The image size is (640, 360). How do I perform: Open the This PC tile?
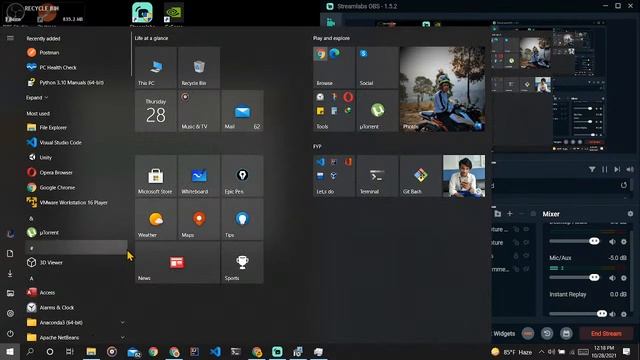(x=156, y=67)
